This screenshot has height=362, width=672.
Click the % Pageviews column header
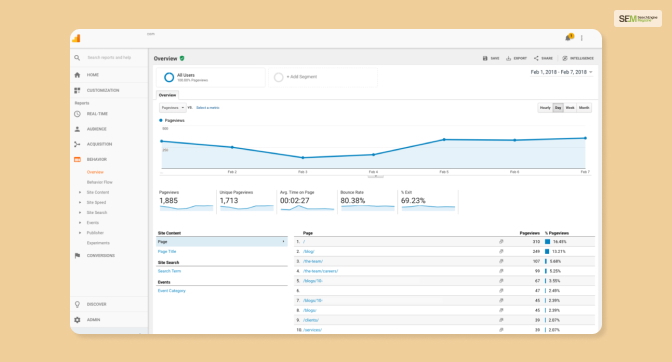[557, 233]
